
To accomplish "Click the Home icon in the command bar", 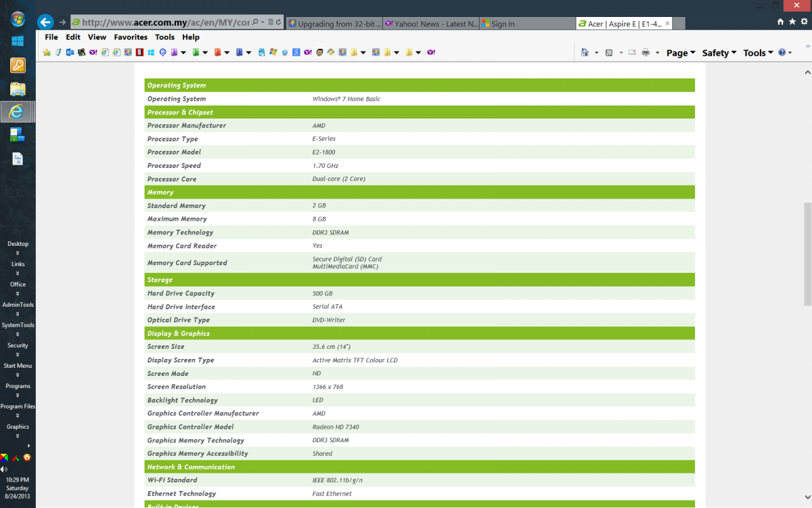I will pos(585,52).
